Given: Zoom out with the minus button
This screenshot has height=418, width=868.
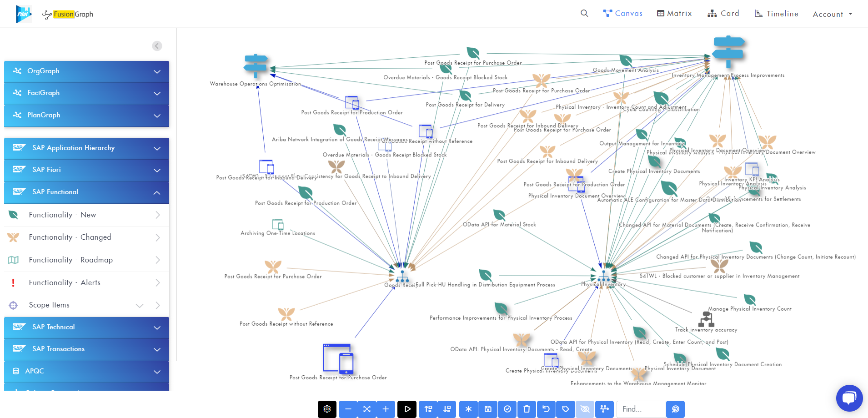Looking at the screenshot, I should (x=348, y=409).
